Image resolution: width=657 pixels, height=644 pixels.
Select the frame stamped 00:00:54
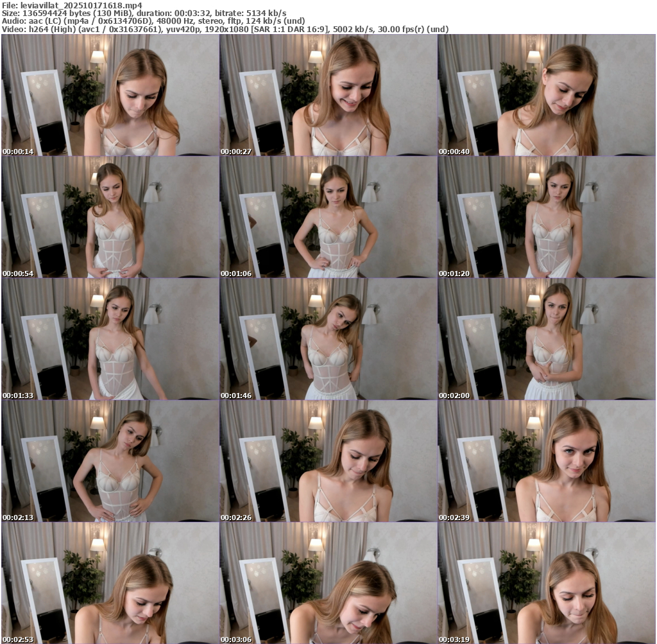[x=110, y=217]
